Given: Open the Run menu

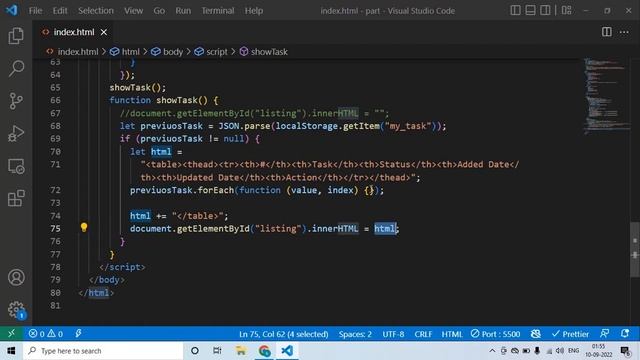Looking at the screenshot, I should click(x=183, y=11).
